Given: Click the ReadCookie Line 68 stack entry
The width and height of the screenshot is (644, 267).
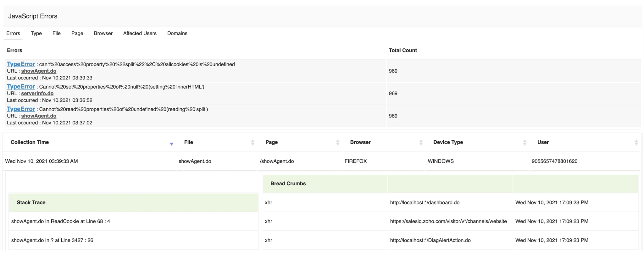Looking at the screenshot, I should pyautogui.click(x=61, y=221).
